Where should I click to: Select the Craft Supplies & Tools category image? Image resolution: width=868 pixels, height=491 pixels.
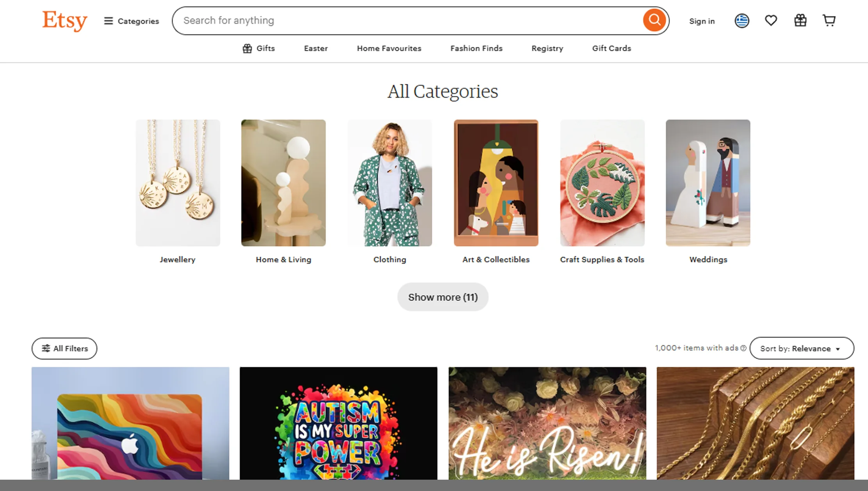(x=602, y=182)
